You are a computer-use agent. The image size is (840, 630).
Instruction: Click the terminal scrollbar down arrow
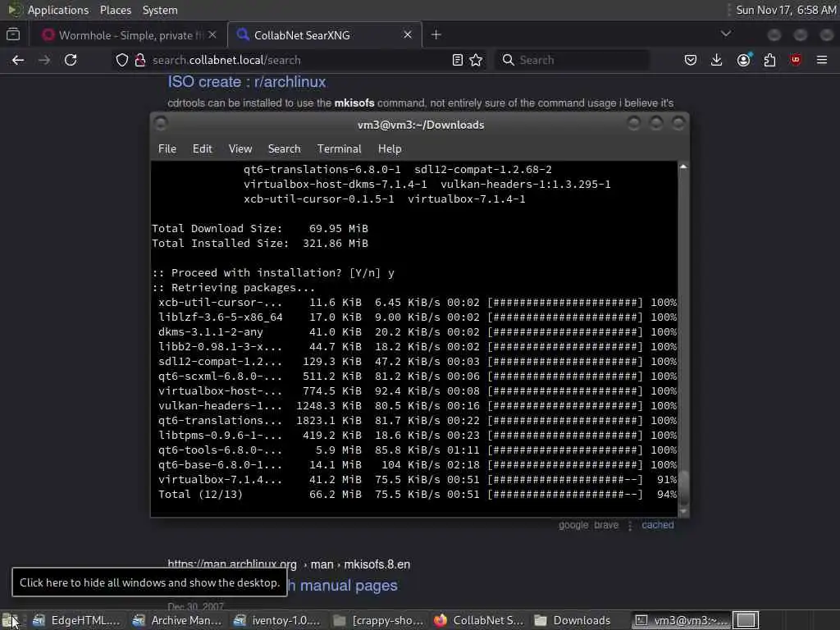coord(683,511)
